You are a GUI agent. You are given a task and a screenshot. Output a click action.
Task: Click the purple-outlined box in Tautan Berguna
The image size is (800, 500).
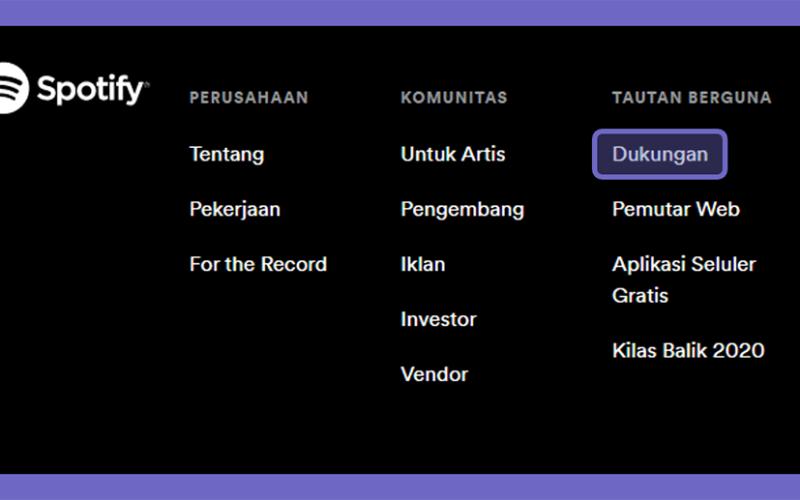pyautogui.click(x=660, y=154)
